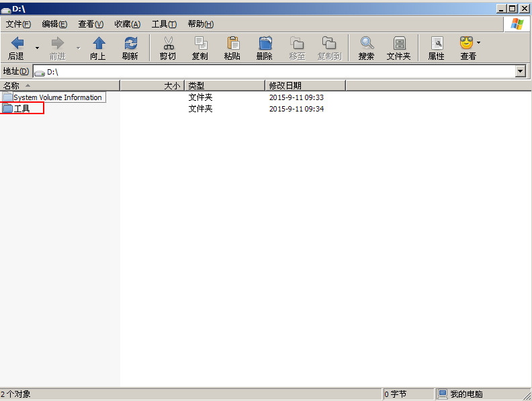Toggle the Folders (文件夹) pane icon
This screenshot has height=401, width=532.
pos(400,43)
